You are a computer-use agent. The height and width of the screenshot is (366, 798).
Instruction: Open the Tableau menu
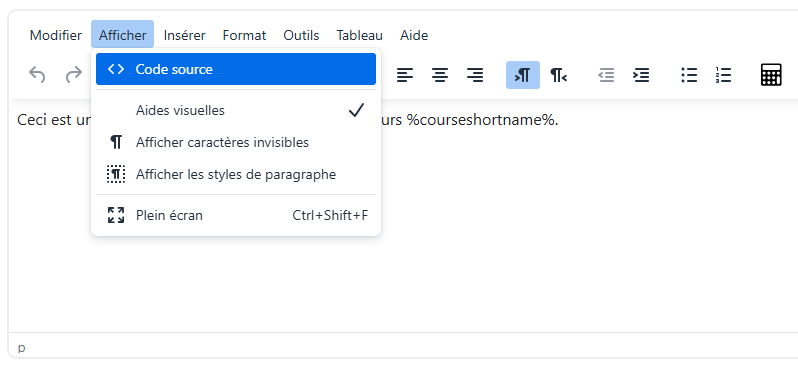click(359, 35)
